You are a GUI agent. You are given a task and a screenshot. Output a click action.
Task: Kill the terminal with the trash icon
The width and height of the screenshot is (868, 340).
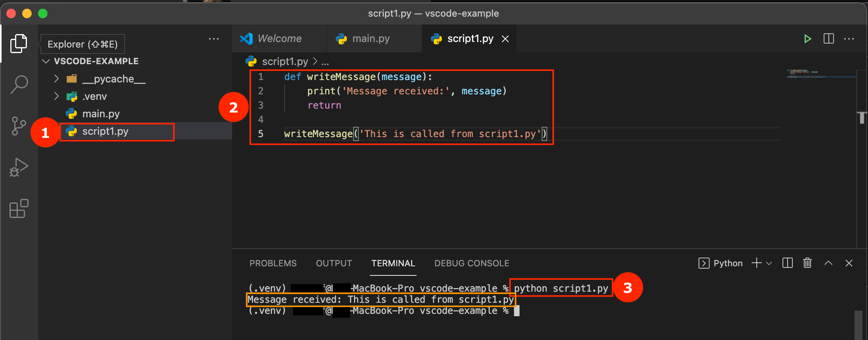tap(807, 263)
